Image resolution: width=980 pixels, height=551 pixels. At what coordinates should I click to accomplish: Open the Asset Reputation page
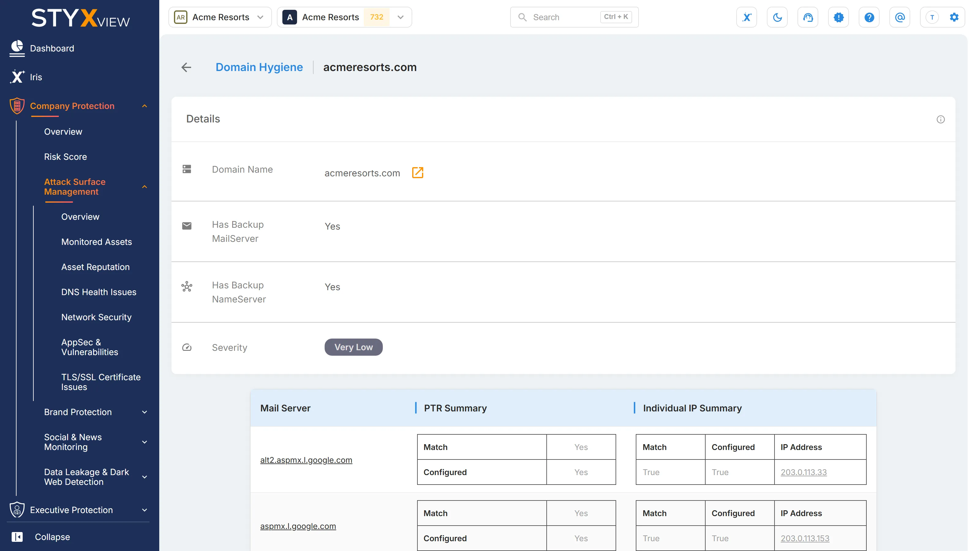point(96,267)
